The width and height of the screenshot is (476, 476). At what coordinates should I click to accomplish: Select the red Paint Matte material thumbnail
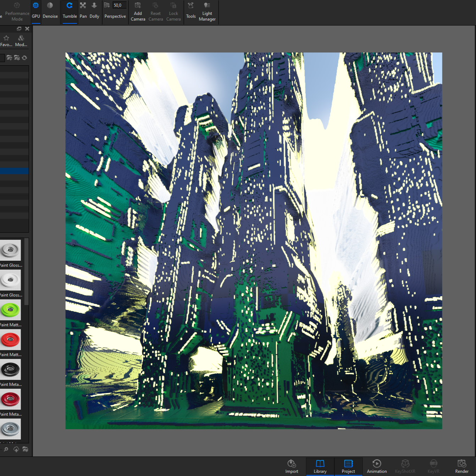coord(11,339)
